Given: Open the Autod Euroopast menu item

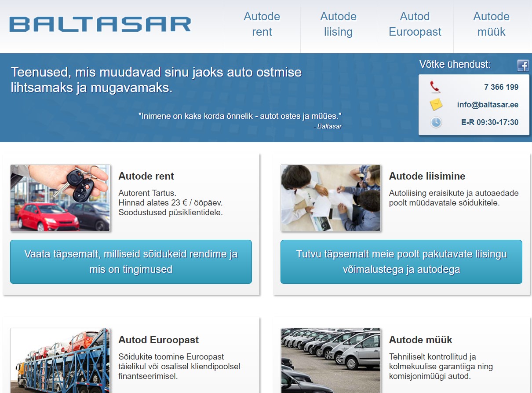Looking at the screenshot, I should (415, 24).
